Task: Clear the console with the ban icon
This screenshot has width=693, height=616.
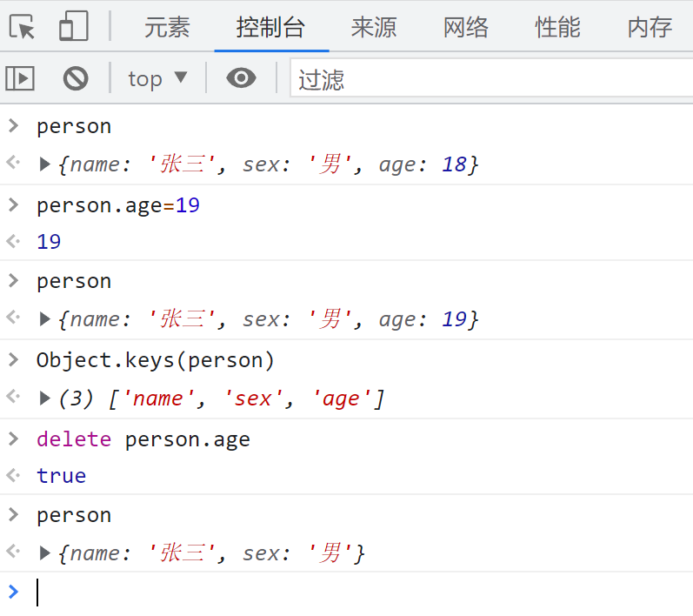Action: tap(76, 79)
